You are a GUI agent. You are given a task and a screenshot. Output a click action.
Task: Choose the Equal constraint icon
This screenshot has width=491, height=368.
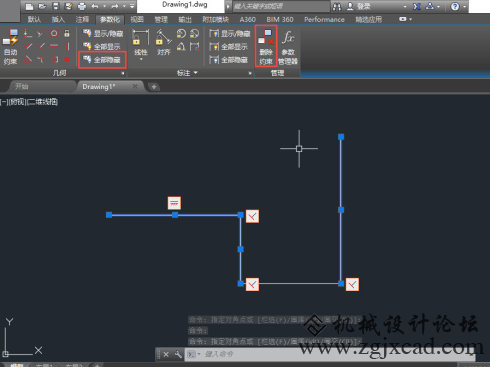pos(67,60)
